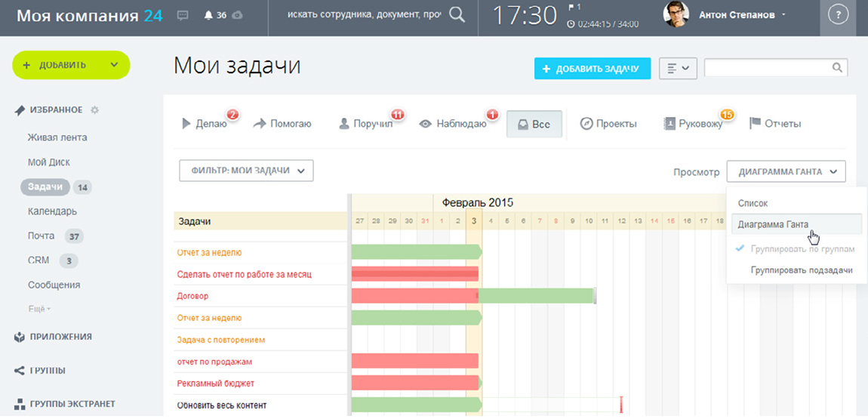This screenshot has width=868, height=419.
Task: Open the Проекты tab
Action: (608, 124)
